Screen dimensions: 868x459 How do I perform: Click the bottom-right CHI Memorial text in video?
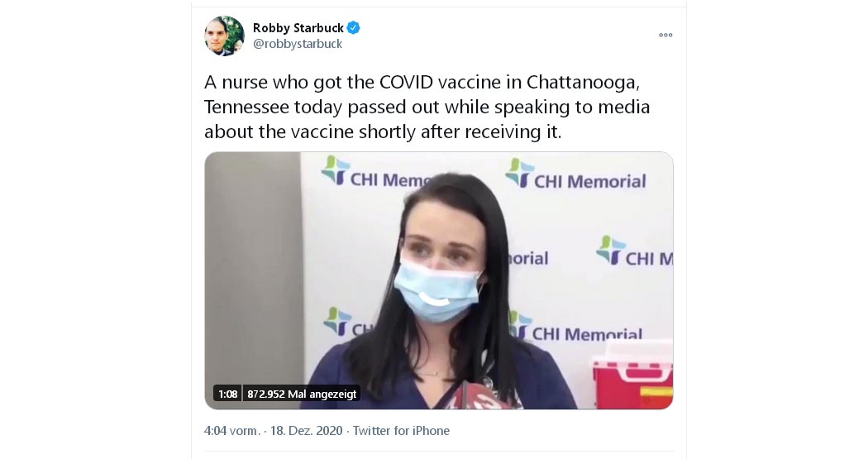[x=587, y=334]
